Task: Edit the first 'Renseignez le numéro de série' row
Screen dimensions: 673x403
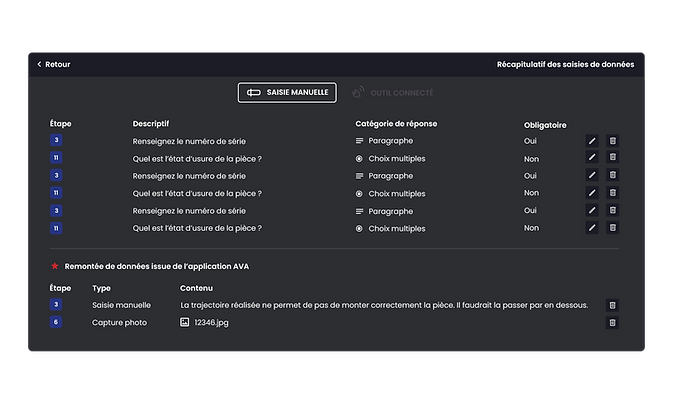Action: [592, 141]
